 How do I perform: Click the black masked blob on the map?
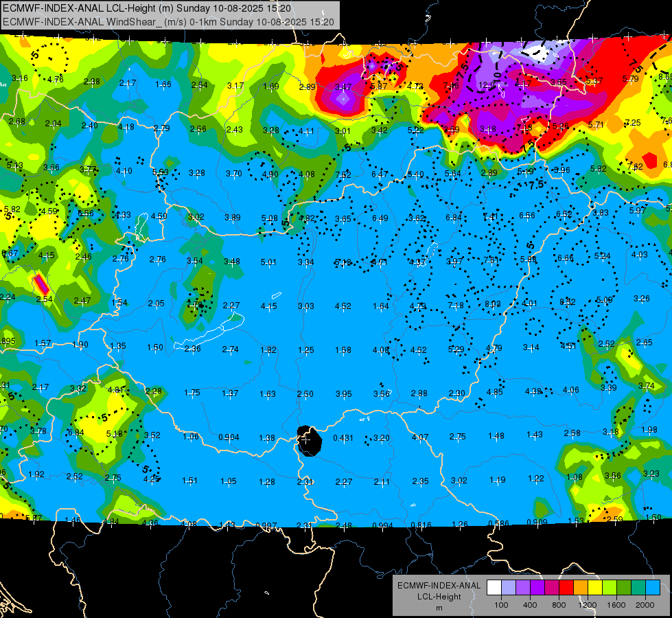[310, 441]
